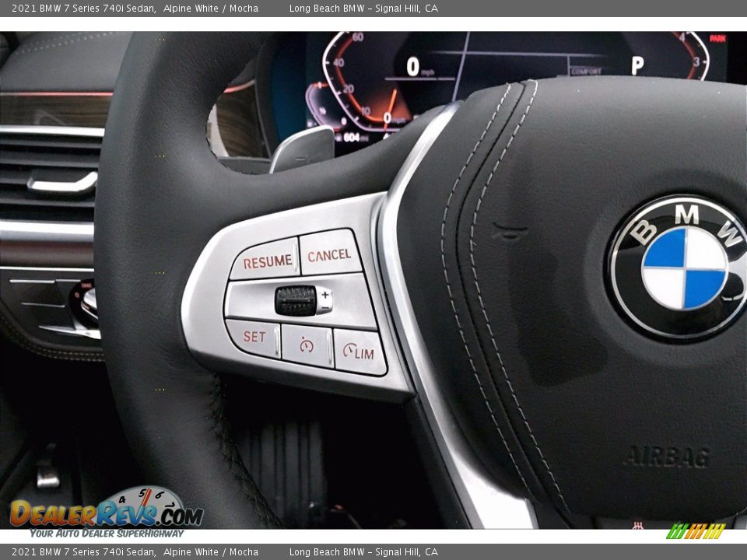Click top caption 'Long Beach BMW – Signal Hill, CA'
Image resolution: width=747 pixels, height=560 pixels.
coord(363,8)
